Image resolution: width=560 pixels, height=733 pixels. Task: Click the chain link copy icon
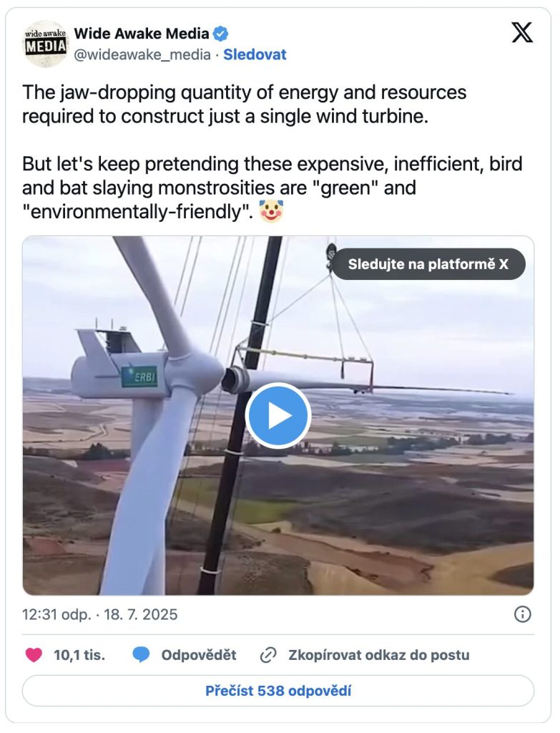[x=268, y=654]
